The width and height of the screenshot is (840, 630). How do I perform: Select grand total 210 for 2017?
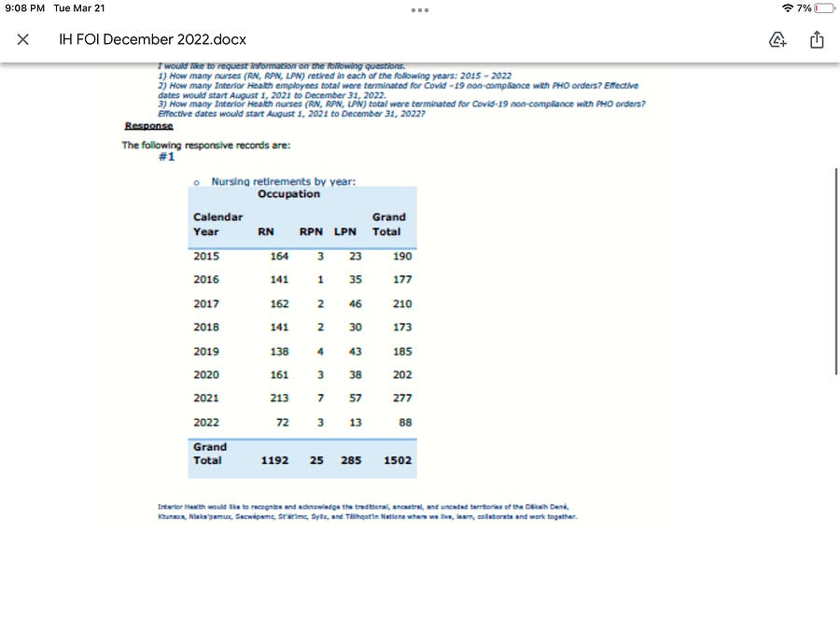pos(402,303)
